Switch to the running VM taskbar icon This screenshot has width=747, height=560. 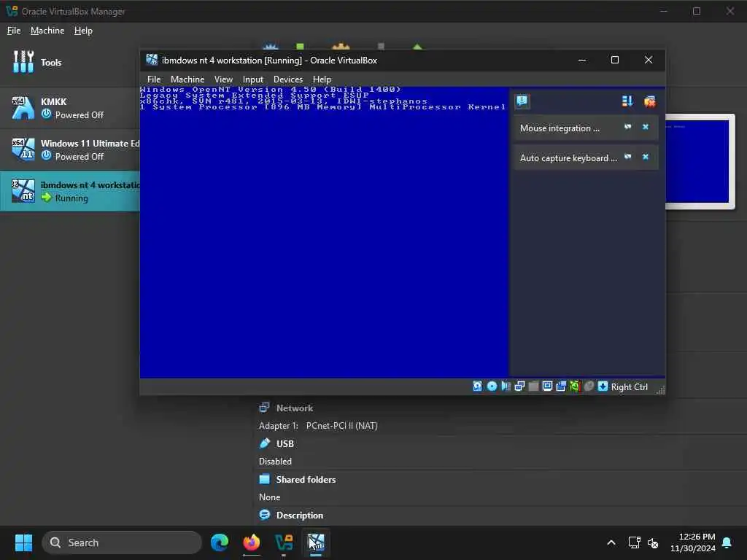coord(316,542)
